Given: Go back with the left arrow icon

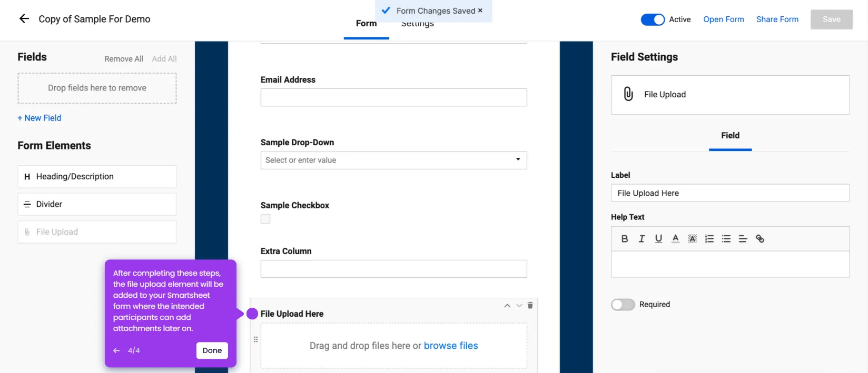Looking at the screenshot, I should click(24, 19).
